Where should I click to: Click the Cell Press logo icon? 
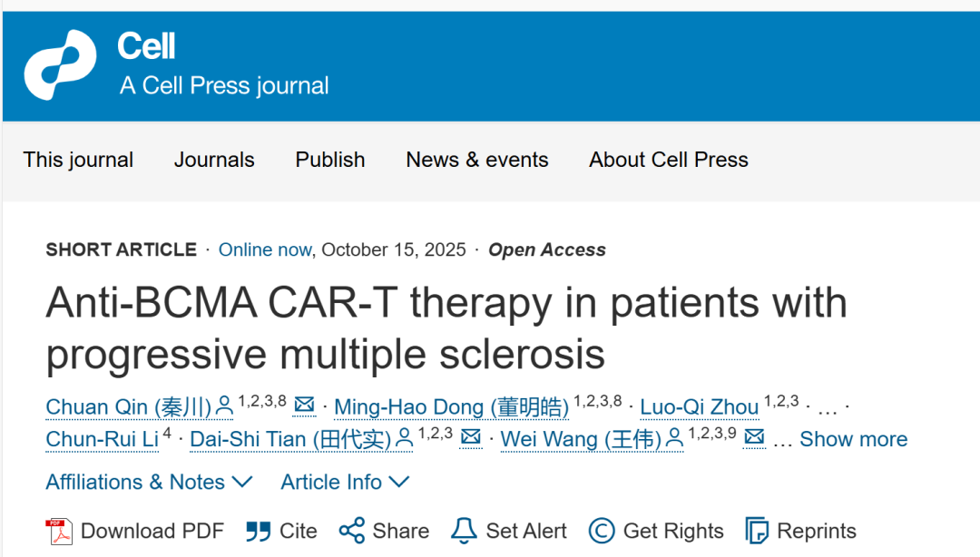[60, 64]
